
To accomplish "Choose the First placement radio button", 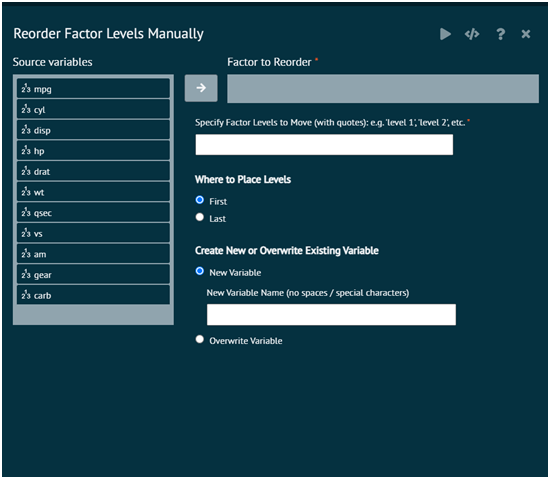I will point(200,200).
